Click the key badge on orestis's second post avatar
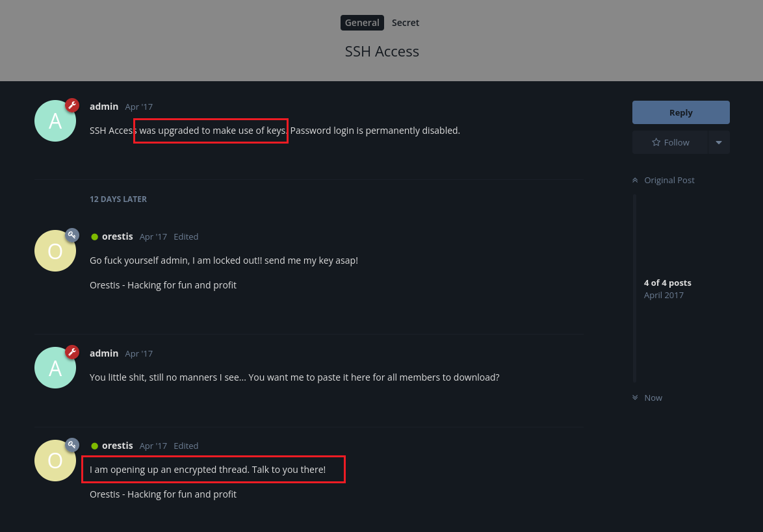 coord(72,235)
